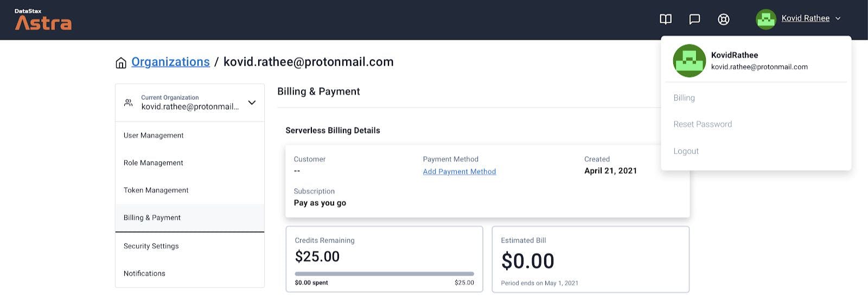Choose Reset Password in profile menu

(703, 124)
